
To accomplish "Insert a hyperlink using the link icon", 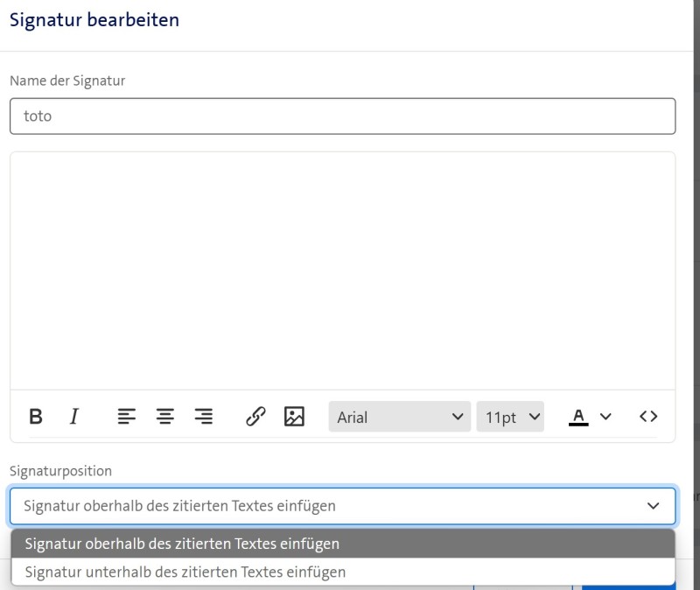I will [x=255, y=417].
